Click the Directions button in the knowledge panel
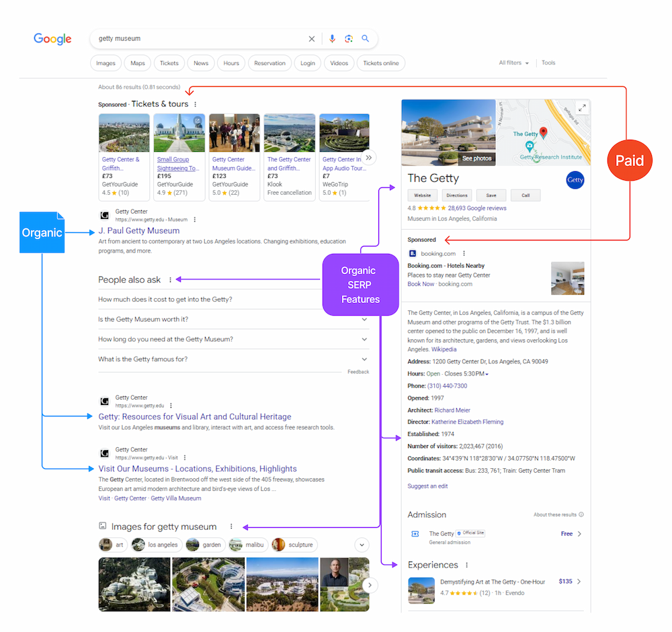 point(457,195)
